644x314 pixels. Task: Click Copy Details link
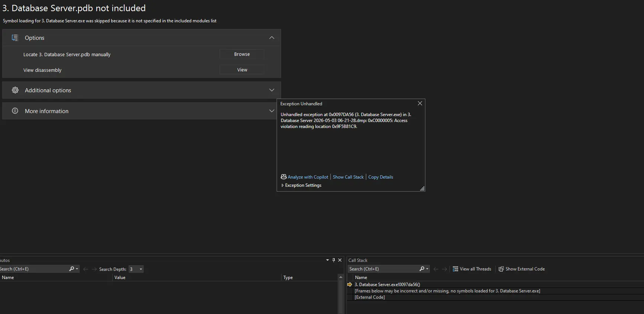[380, 177]
